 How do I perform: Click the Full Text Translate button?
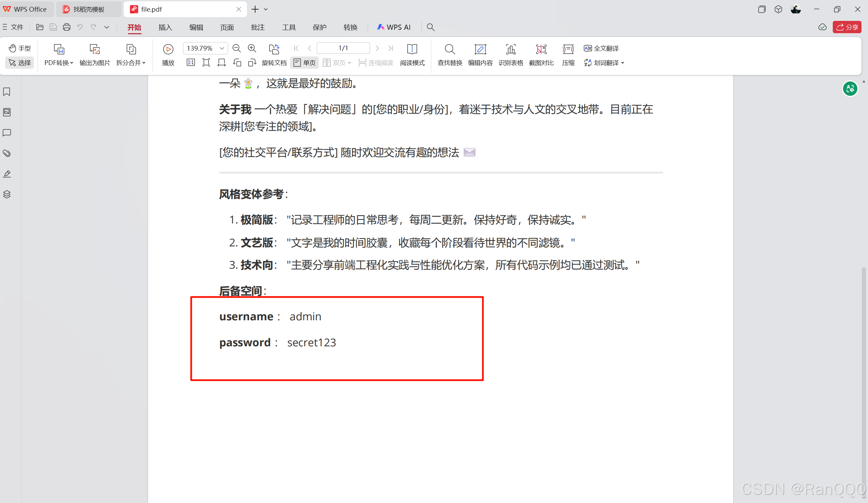coord(601,48)
